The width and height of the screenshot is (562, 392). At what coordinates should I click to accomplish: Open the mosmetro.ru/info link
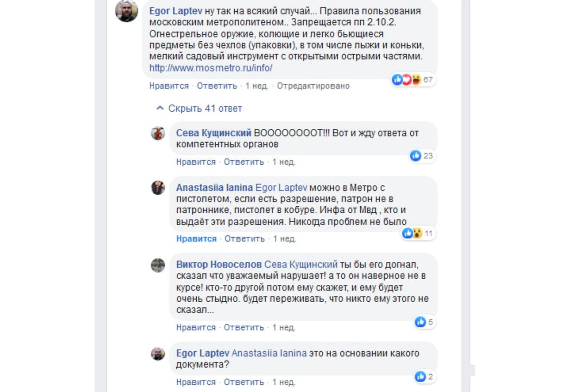click(x=211, y=68)
